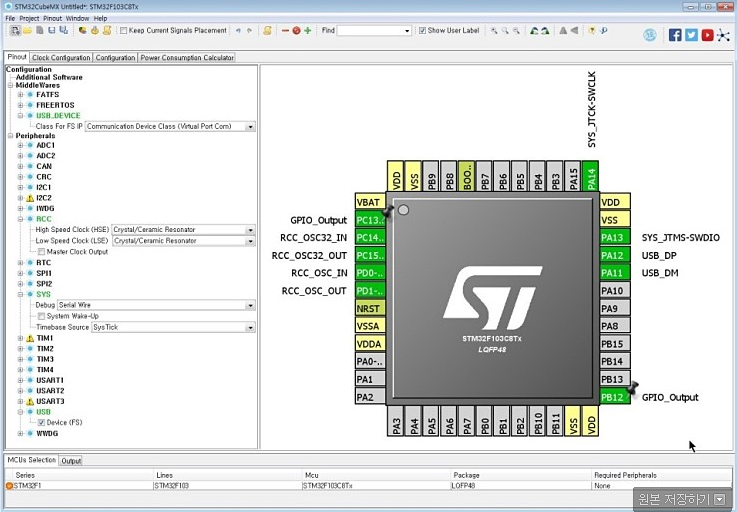Click the upward flip triangle icon
Viewport: 737px width, 512px height.
click(563, 31)
